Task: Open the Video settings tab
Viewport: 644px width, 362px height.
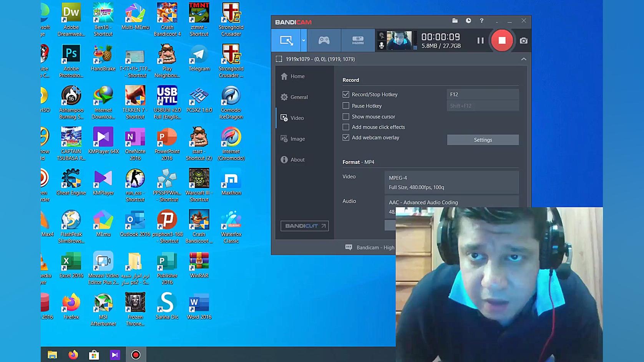Action: point(292,118)
